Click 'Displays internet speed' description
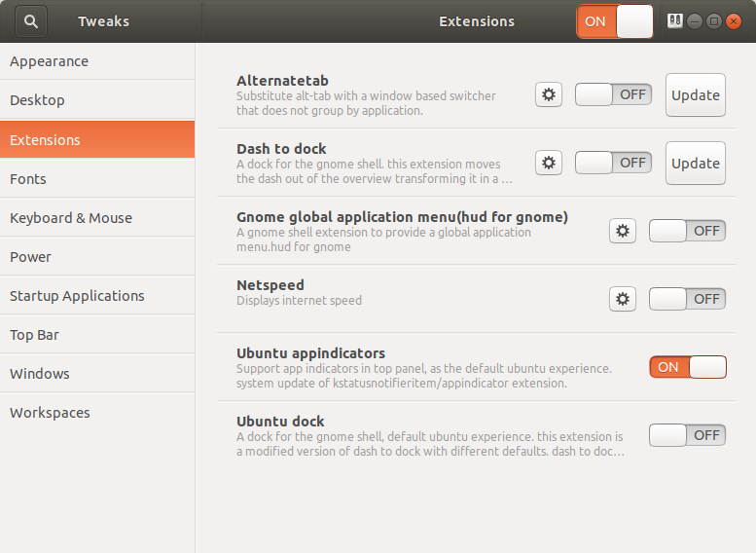Image resolution: width=756 pixels, height=553 pixels. pos(299,300)
